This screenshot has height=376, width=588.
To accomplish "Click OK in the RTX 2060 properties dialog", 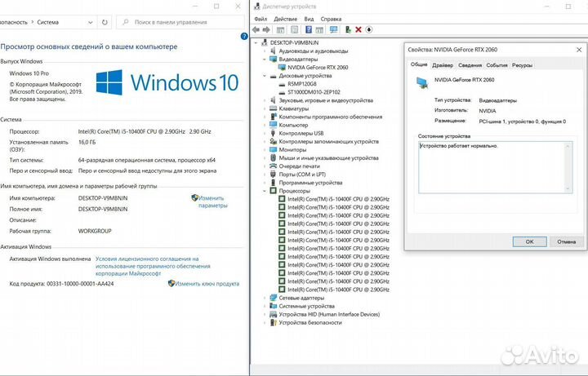I will [529, 241].
